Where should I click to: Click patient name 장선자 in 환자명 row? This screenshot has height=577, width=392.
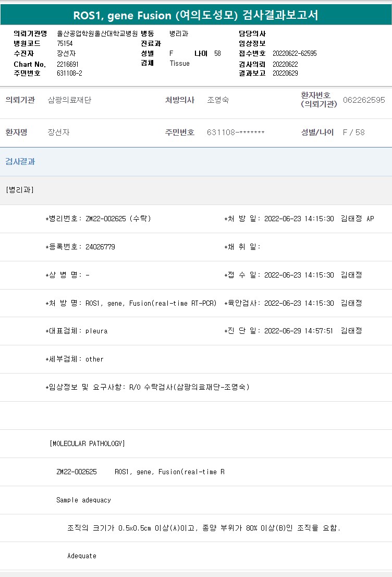click(58, 132)
